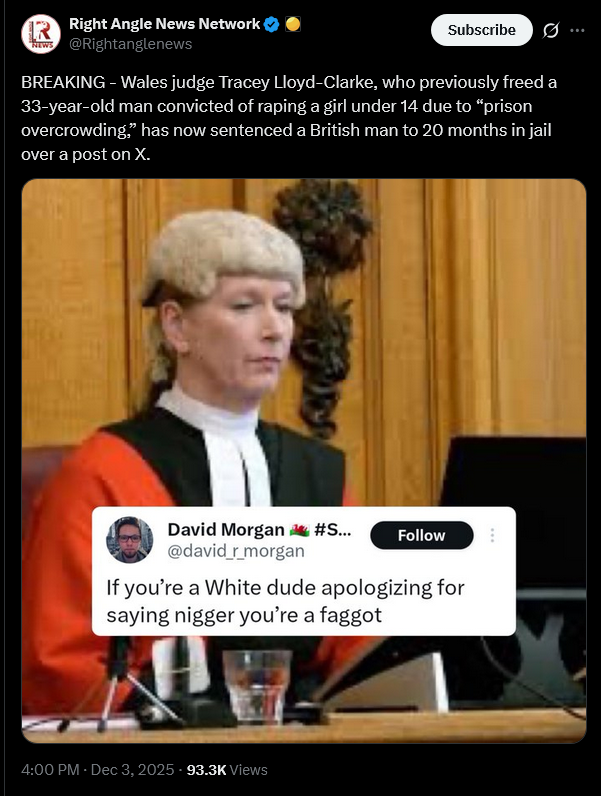This screenshot has height=796, width=601.
Task: Open the Grok slashed-circle icon
Action: tap(551, 30)
